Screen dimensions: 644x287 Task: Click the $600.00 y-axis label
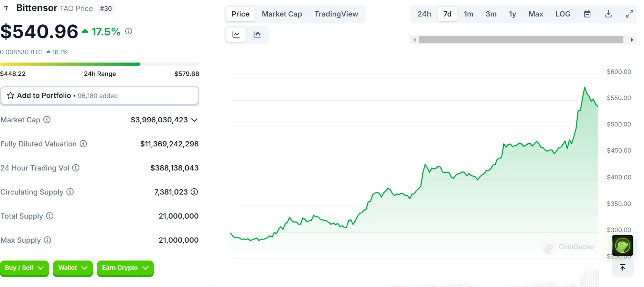[x=619, y=72]
